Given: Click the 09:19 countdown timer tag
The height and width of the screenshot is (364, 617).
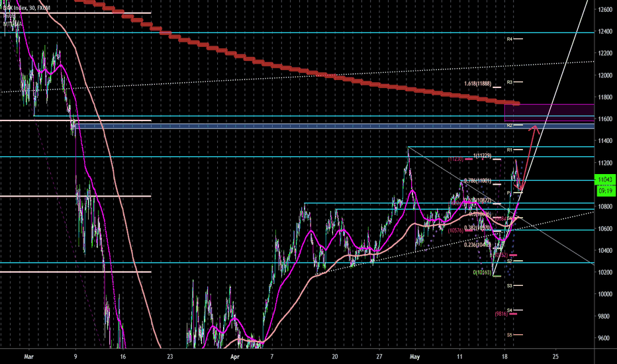Looking at the screenshot, I should (605, 191).
